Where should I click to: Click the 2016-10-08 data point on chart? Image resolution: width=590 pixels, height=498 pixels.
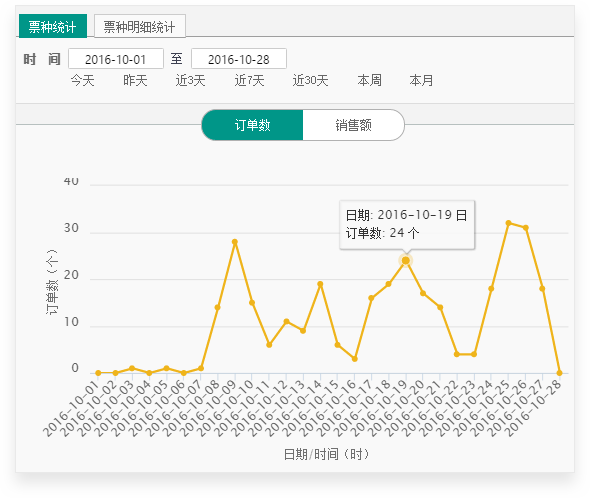tap(217, 308)
